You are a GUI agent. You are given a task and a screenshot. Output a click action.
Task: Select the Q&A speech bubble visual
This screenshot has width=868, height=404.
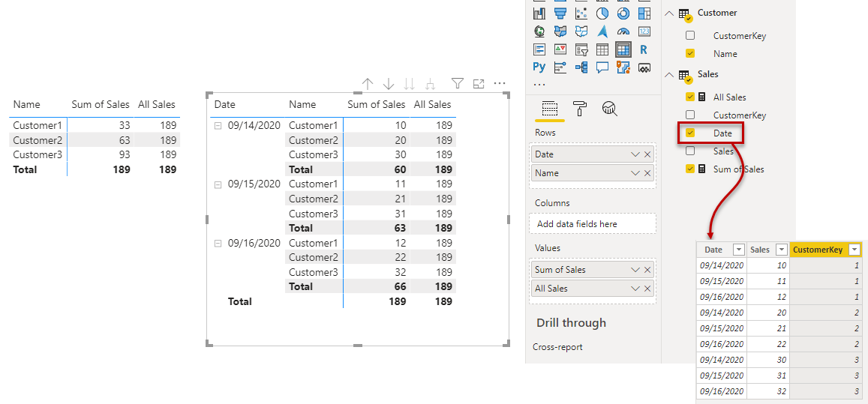pos(602,67)
